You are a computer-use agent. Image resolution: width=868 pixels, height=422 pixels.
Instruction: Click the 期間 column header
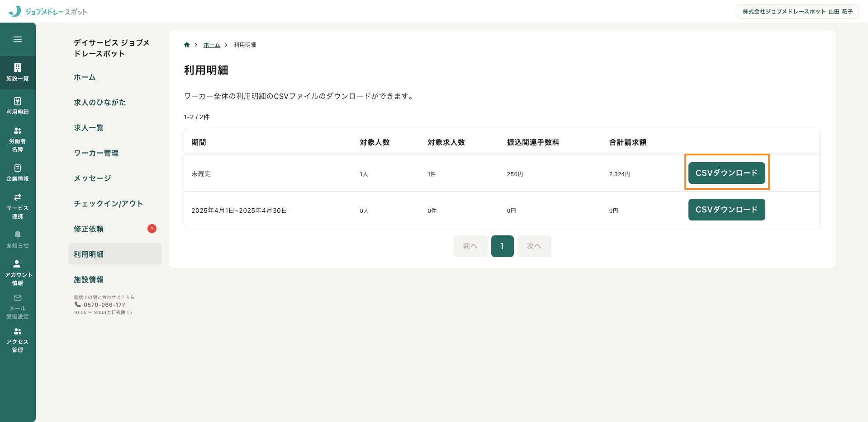pos(199,142)
